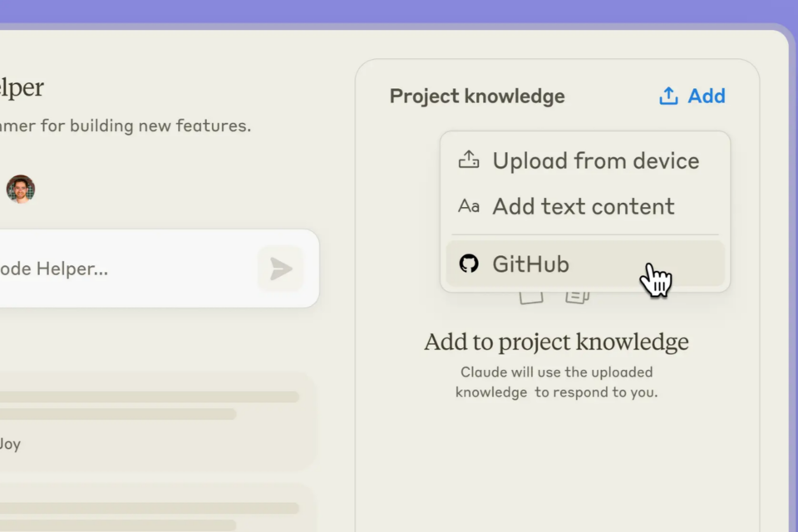Screen dimensions: 798x532
Task: Choose "Add text content" from the menu
Action: (583, 206)
